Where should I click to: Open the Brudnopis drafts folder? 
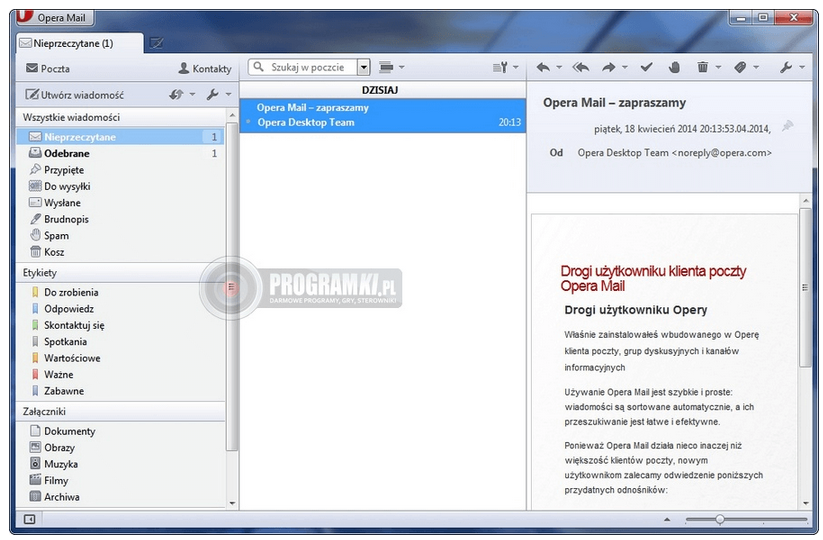(120, 219)
